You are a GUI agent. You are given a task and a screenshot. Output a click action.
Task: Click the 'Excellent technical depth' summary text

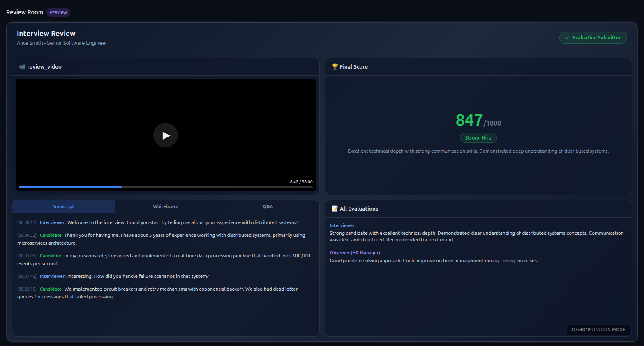click(x=478, y=151)
